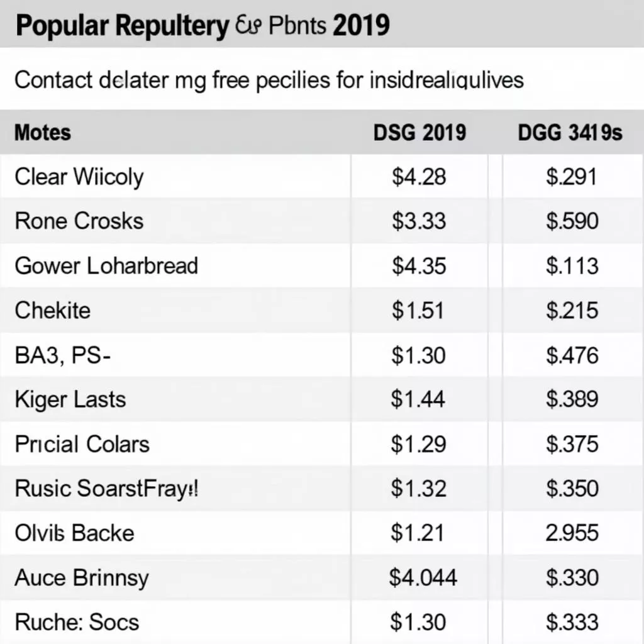Click the 'Olvib Backe' row name

[x=75, y=533]
